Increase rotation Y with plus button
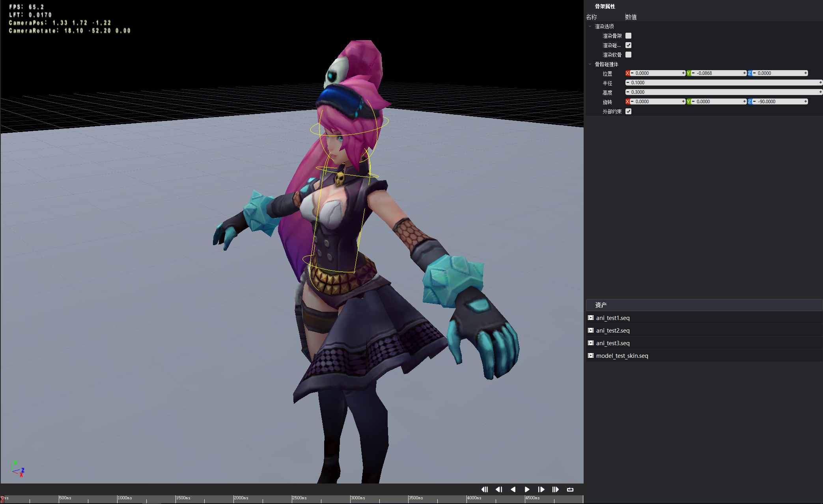Image resolution: width=823 pixels, height=504 pixels. (x=745, y=102)
